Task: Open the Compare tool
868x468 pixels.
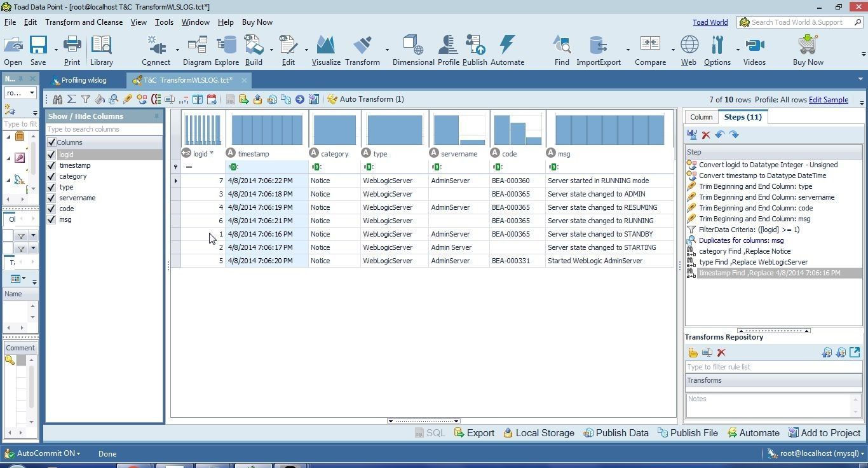Action: coord(650,51)
